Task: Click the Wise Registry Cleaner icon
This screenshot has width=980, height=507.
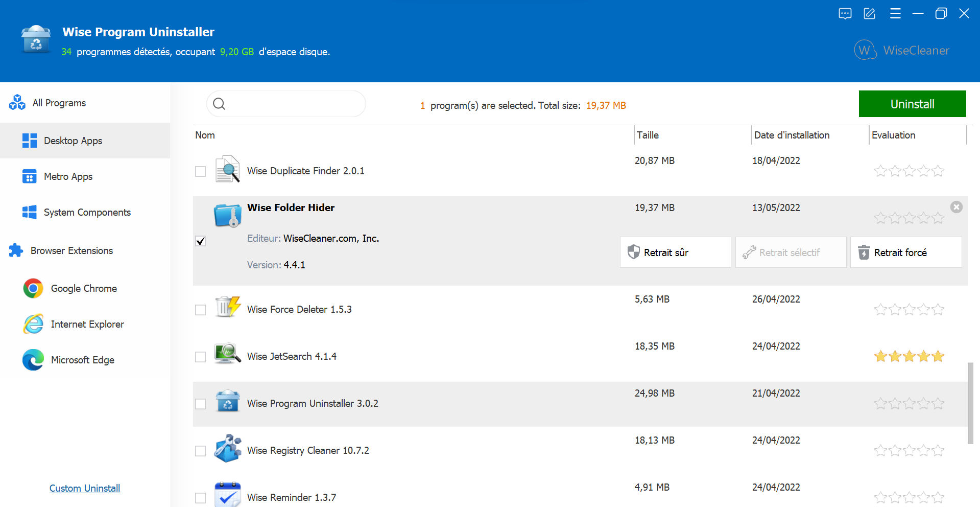Action: tap(227, 448)
